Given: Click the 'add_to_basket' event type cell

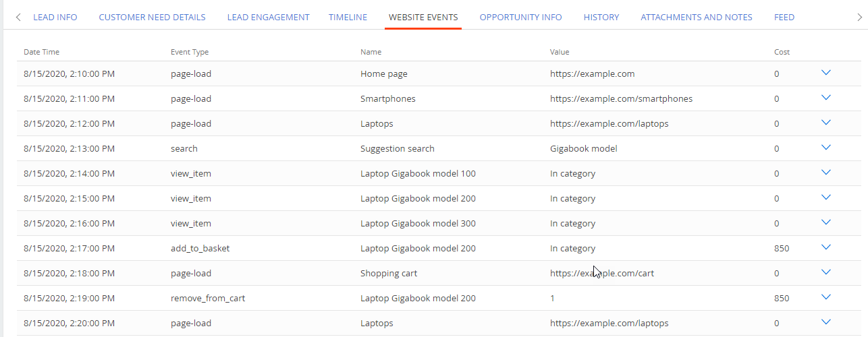Looking at the screenshot, I should [x=200, y=249].
